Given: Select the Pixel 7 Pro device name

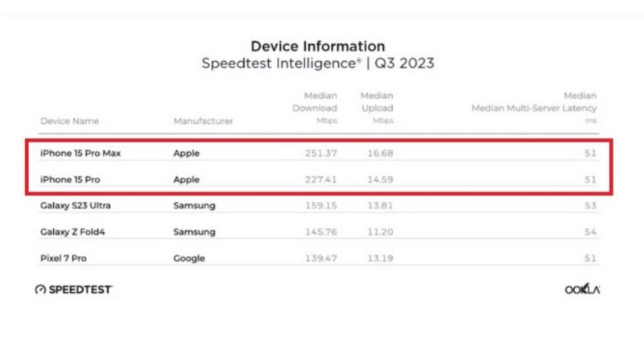Looking at the screenshot, I should click(64, 258).
